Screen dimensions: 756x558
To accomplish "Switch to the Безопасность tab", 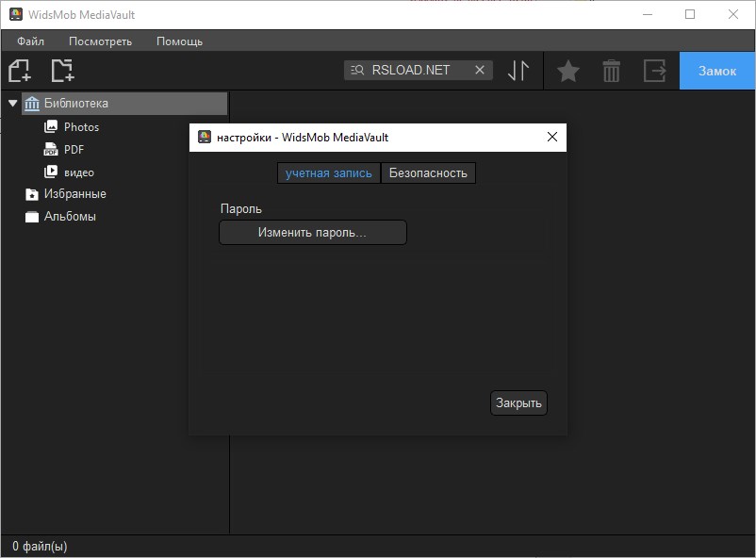I will pos(428,172).
